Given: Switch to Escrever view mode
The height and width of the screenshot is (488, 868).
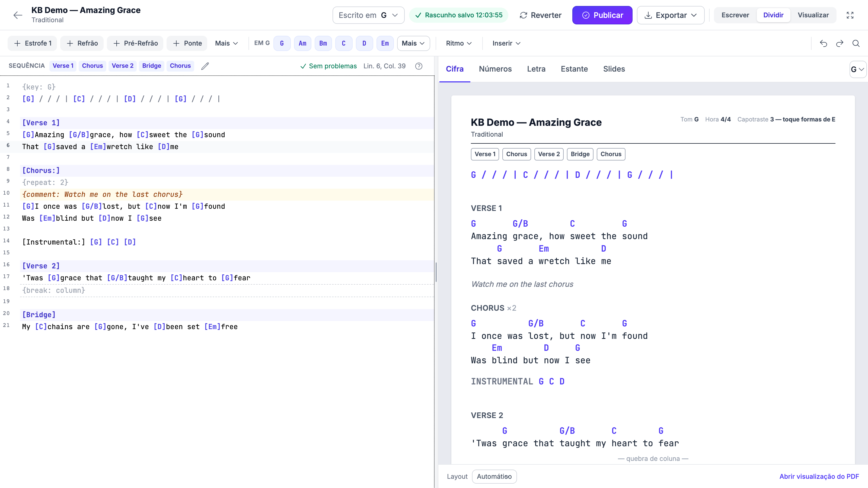Looking at the screenshot, I should [735, 15].
